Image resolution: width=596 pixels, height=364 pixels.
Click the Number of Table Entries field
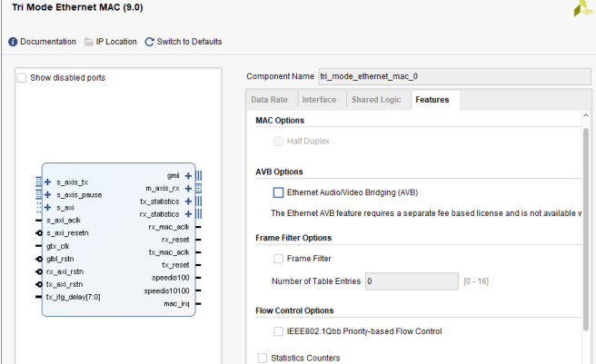412,281
